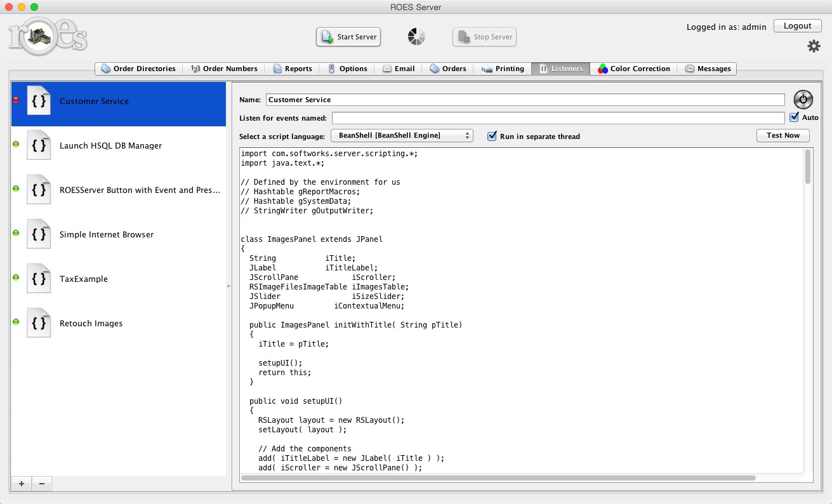Click the splitter collapse handle between panels
The width and height of the screenshot is (832, 504).
(228, 287)
